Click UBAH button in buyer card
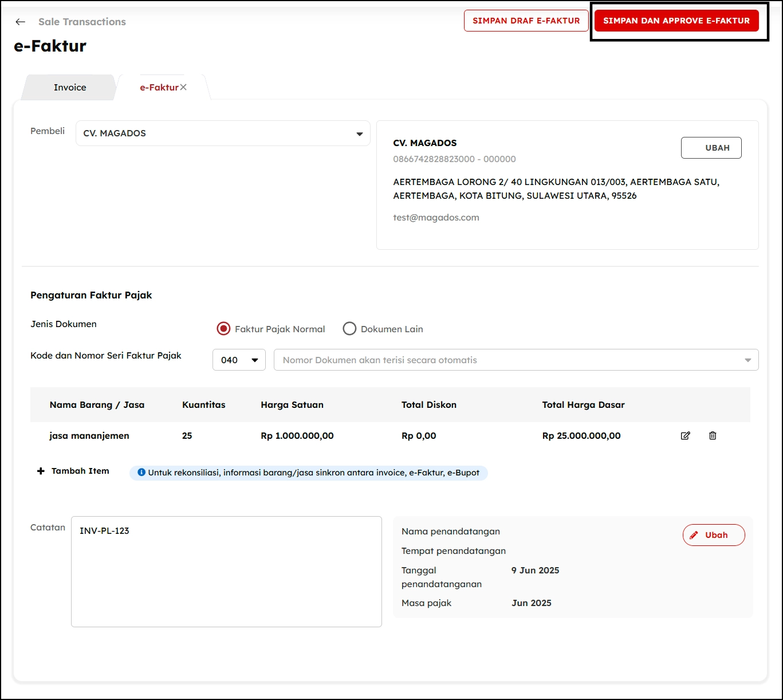783x700 pixels. pos(711,148)
